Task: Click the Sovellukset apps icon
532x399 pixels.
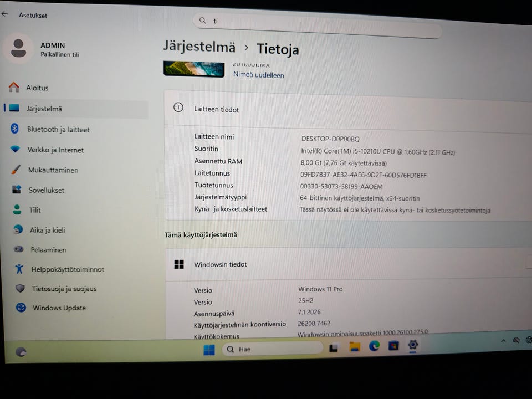Action: tap(17, 189)
